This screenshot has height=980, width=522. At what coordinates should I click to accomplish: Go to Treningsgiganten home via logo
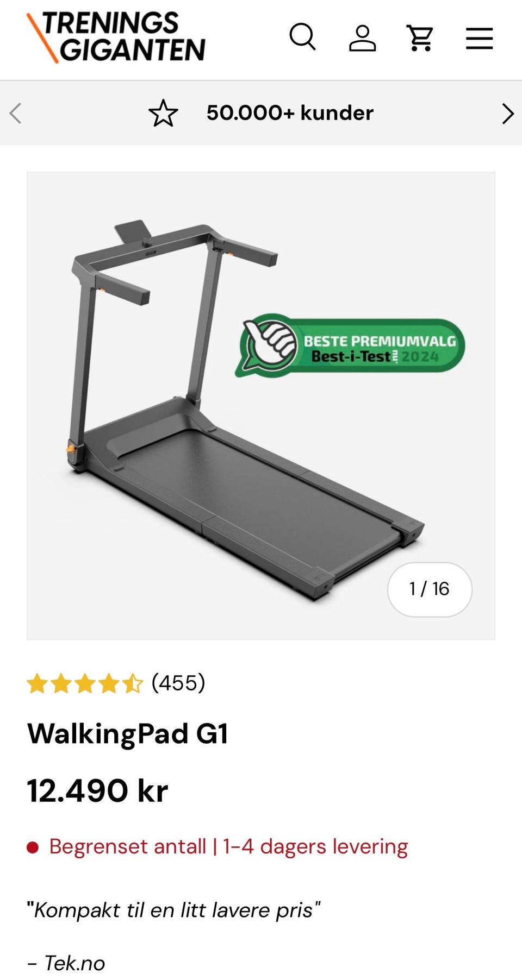click(x=116, y=37)
